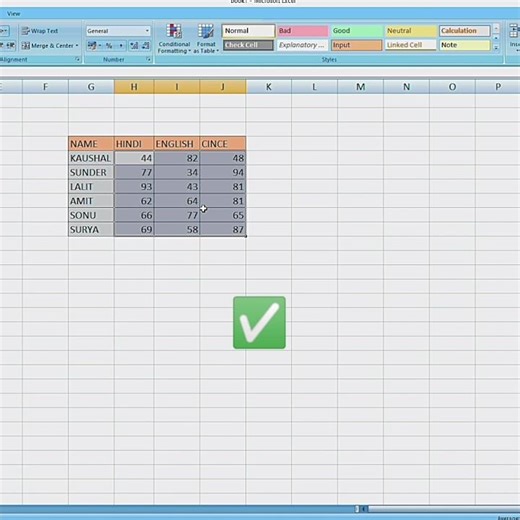Select column J header
Viewport: 520px width, 520px height.
pos(223,87)
